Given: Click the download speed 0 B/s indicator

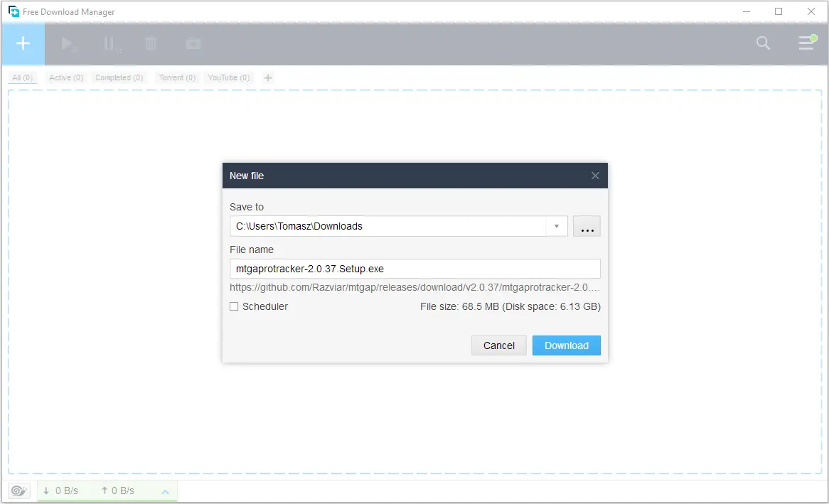Looking at the screenshot, I should 61,490.
